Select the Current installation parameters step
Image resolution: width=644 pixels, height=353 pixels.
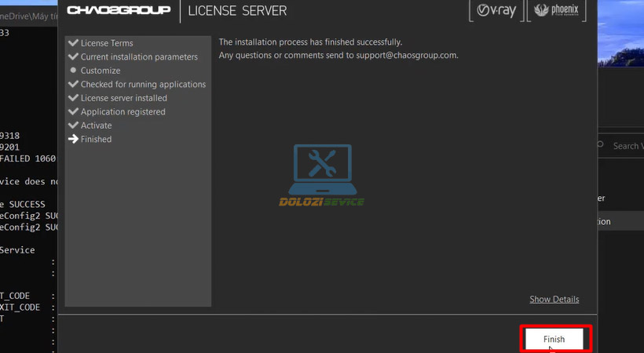(x=139, y=57)
